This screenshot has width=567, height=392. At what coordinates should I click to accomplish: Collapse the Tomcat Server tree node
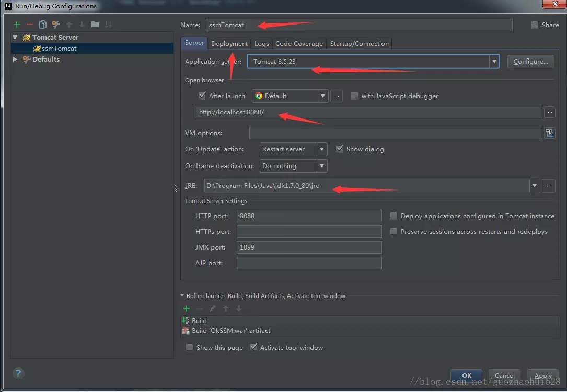(15, 37)
